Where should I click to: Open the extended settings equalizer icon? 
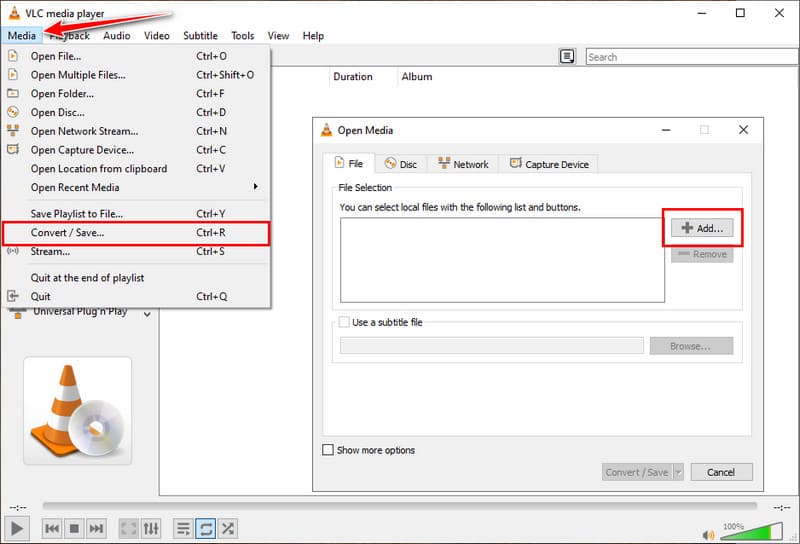[x=151, y=528]
